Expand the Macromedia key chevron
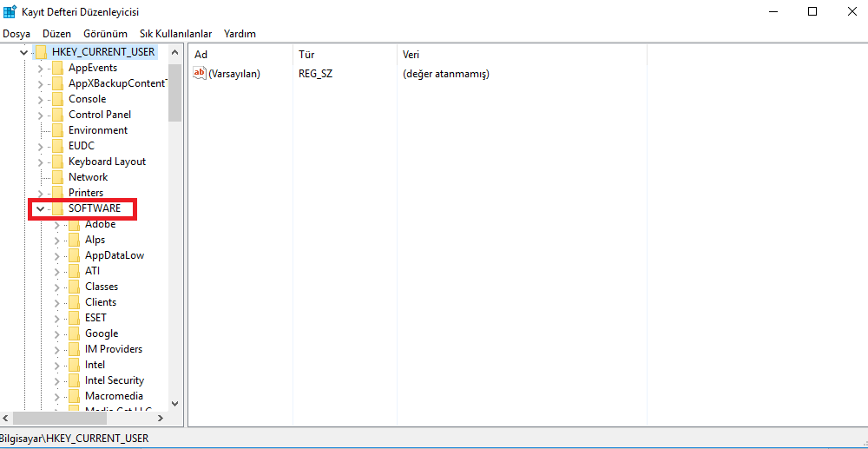This screenshot has width=868, height=449. click(x=56, y=396)
